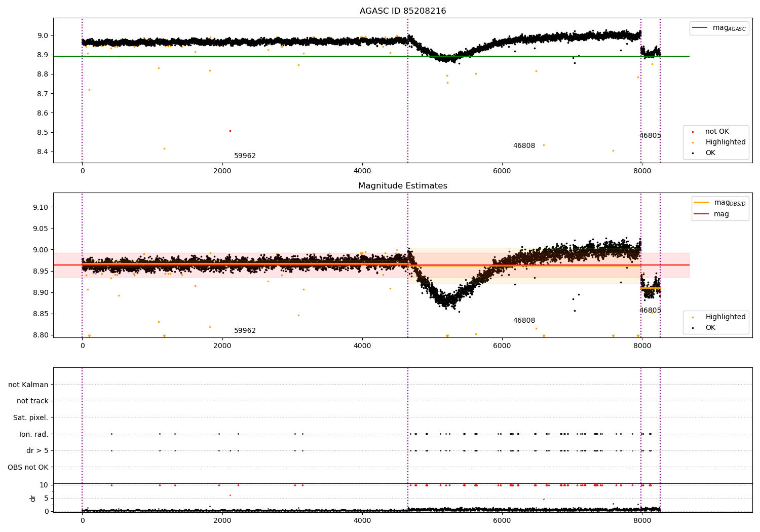This screenshot has height=532, width=760.
Task: Click the 8.7 y-axis tick label
Action: click(x=43, y=94)
